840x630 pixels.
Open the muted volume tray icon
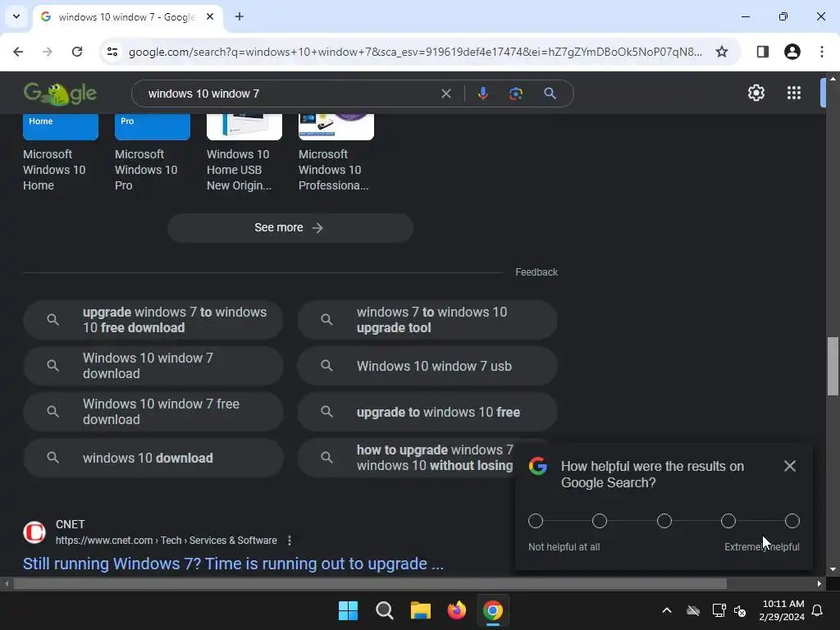741,610
